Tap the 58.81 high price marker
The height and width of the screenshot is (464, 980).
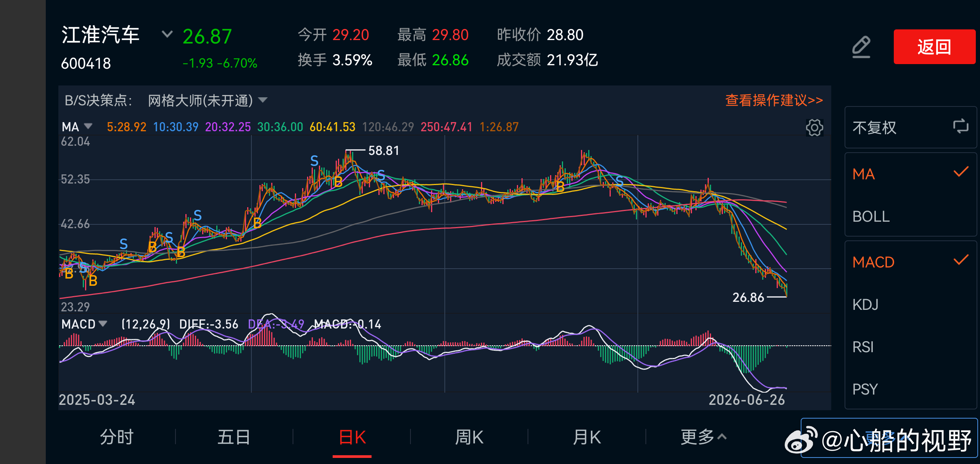click(384, 150)
